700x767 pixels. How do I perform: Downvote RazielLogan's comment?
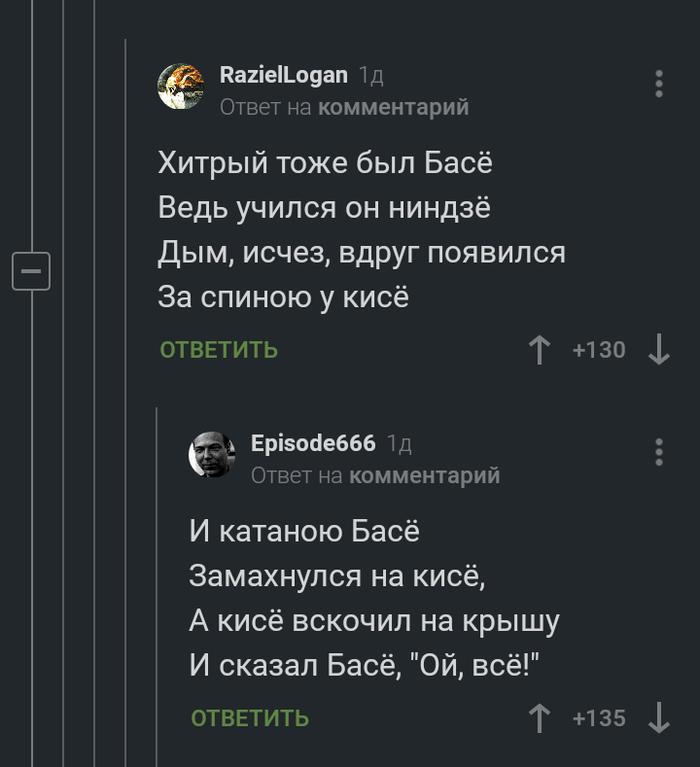[x=659, y=350]
